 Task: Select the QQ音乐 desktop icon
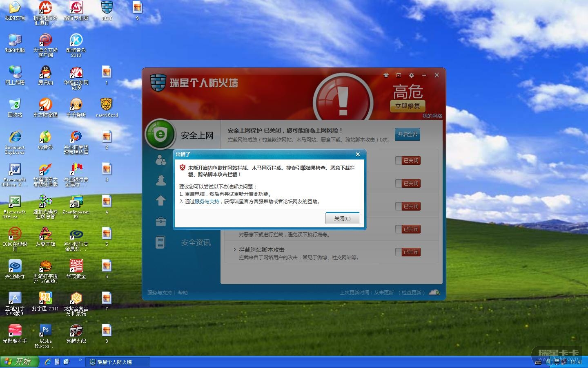point(45,140)
